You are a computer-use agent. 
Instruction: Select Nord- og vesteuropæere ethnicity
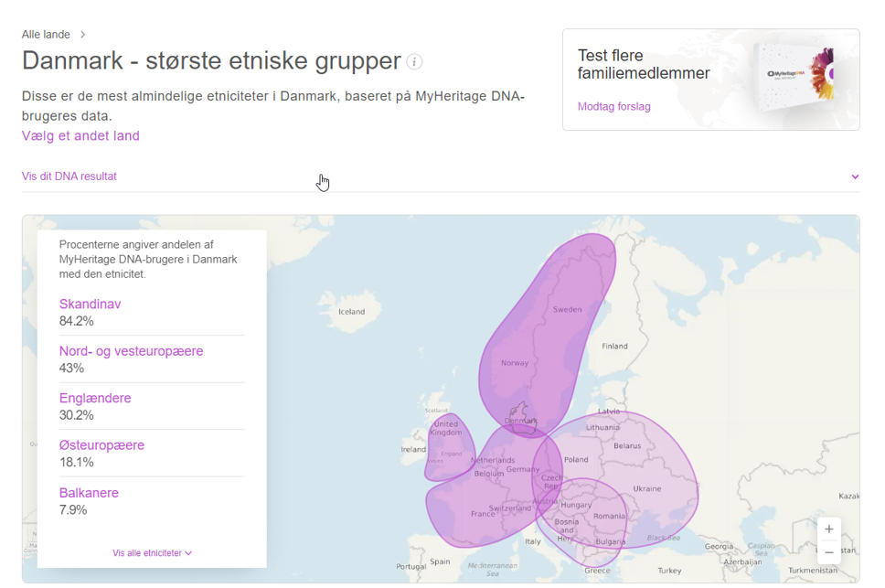point(131,351)
